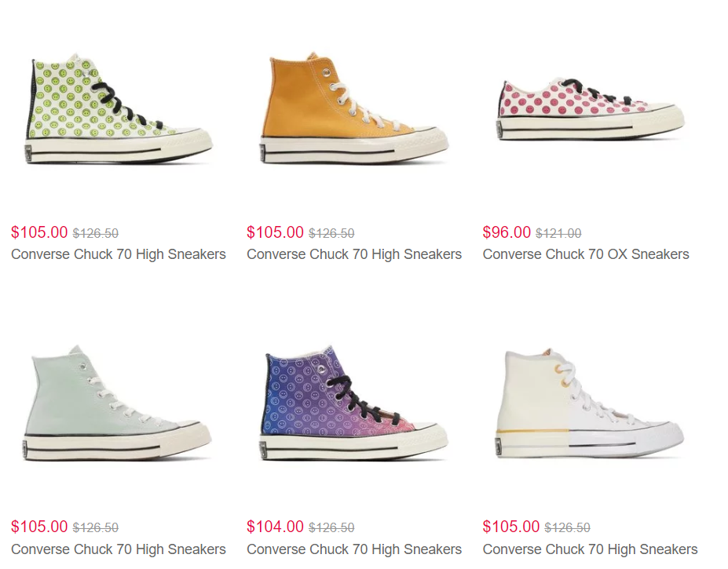This screenshot has height=569, width=728.
Task: Open title link under mint green sneaker
Action: (119, 549)
